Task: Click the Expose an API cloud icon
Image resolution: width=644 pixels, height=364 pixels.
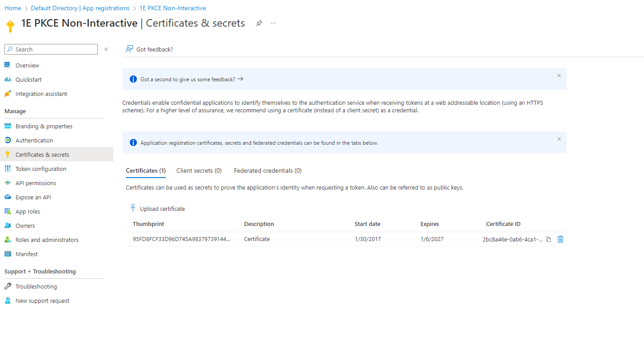Action: coord(7,197)
